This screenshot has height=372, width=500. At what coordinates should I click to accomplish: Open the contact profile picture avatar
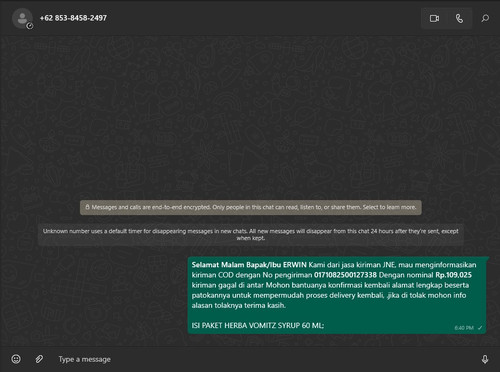[22, 18]
